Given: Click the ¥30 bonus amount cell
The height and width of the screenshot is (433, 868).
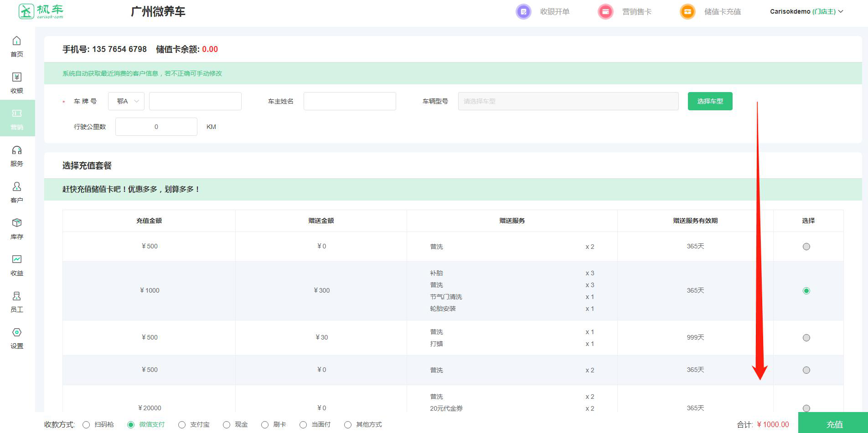Looking at the screenshot, I should coord(321,337).
